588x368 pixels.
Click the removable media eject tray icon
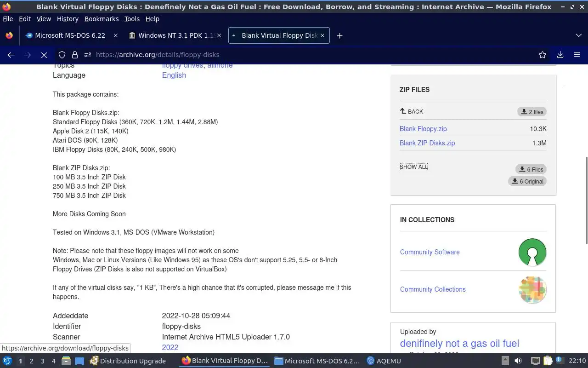pos(505,361)
